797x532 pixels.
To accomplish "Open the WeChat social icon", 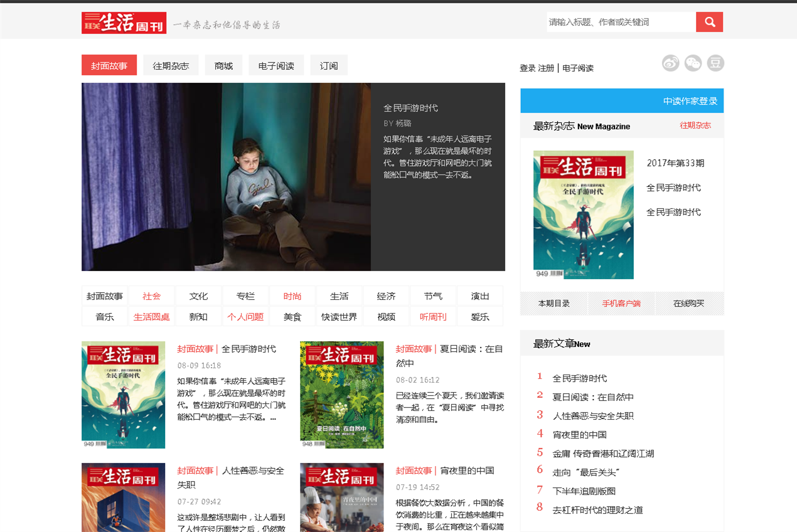I will [x=693, y=63].
